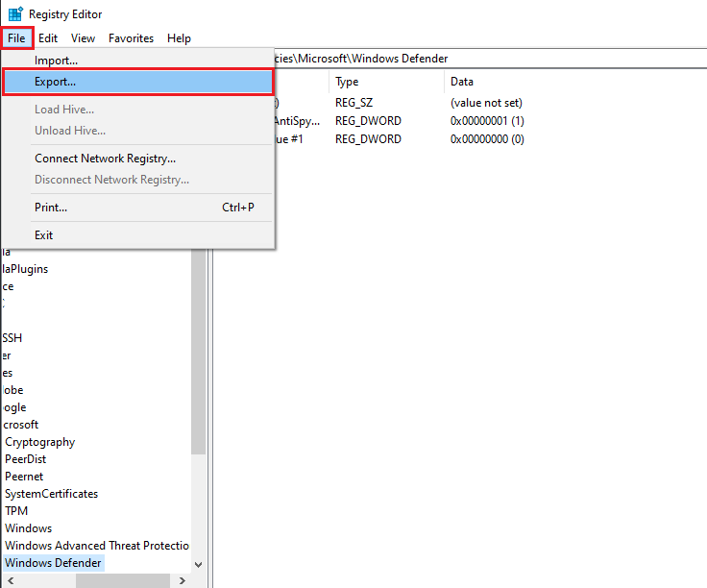Screen dimensions: 707x588
Task: Select the AntiSpy... value row
Action: click(x=298, y=121)
